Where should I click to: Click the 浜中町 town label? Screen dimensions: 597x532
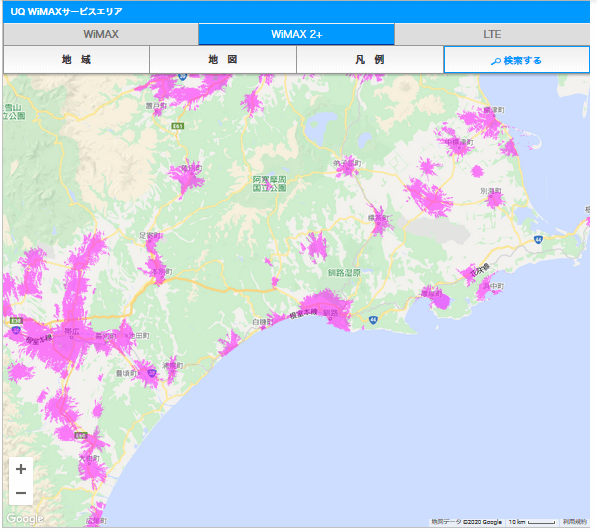tap(493, 286)
